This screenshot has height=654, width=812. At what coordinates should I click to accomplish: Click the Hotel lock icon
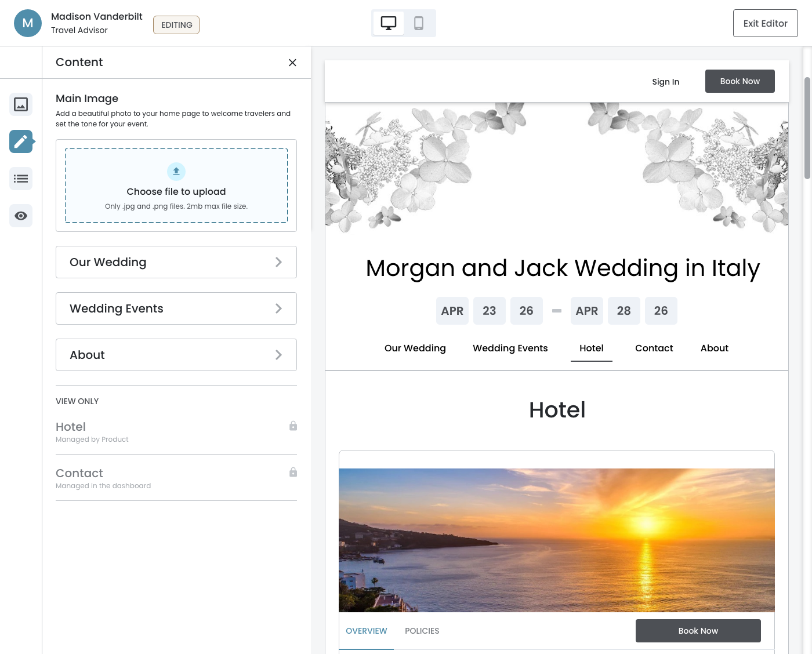293,426
